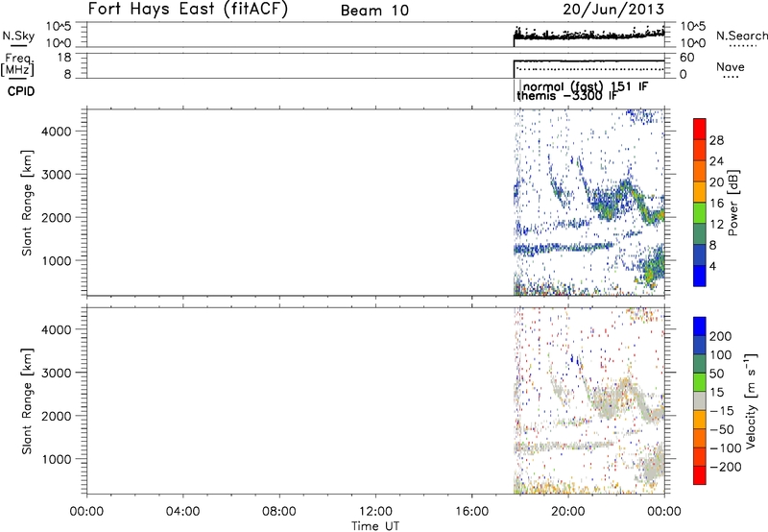Select the bottom red Velocity segment

point(700,475)
